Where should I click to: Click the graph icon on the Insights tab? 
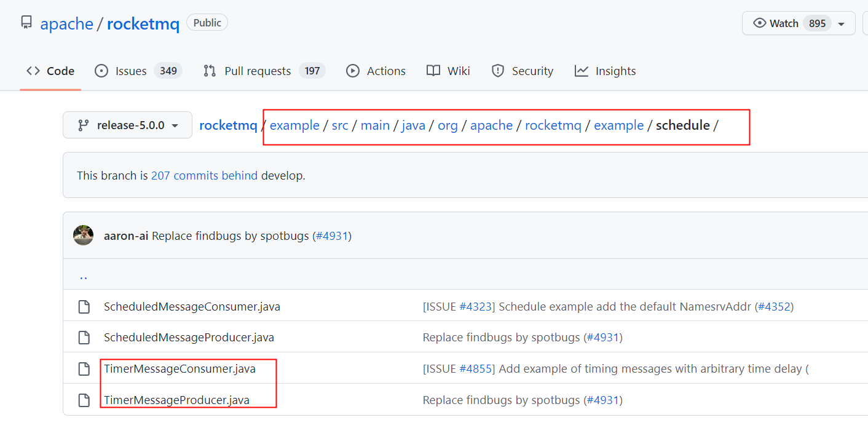pyautogui.click(x=582, y=71)
